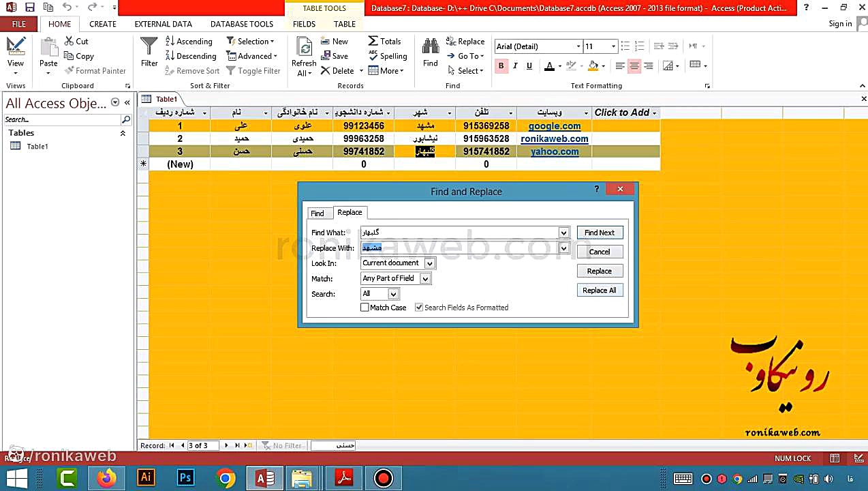Screen dimensions: 868x491
Task: Run Spelling check
Action: coord(387,56)
